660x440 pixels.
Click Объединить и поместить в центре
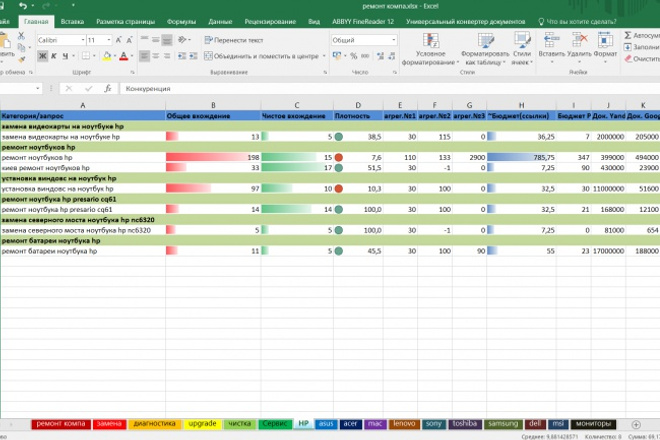(261, 56)
